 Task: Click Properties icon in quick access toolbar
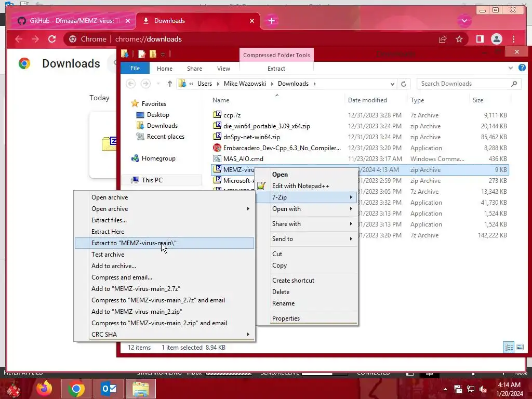pos(142,54)
